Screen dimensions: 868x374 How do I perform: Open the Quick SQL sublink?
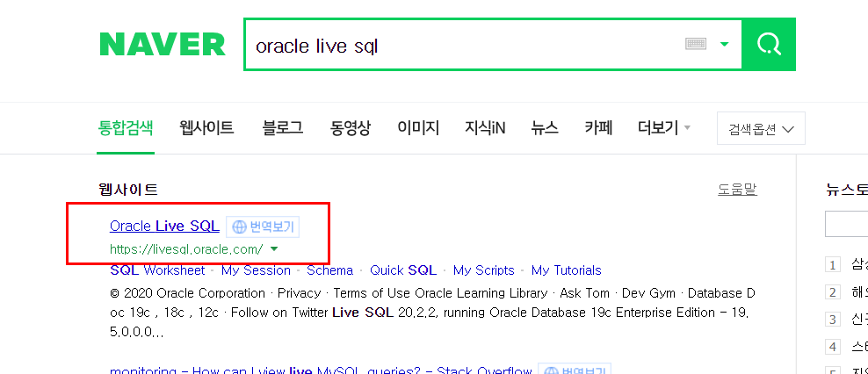[x=403, y=270]
